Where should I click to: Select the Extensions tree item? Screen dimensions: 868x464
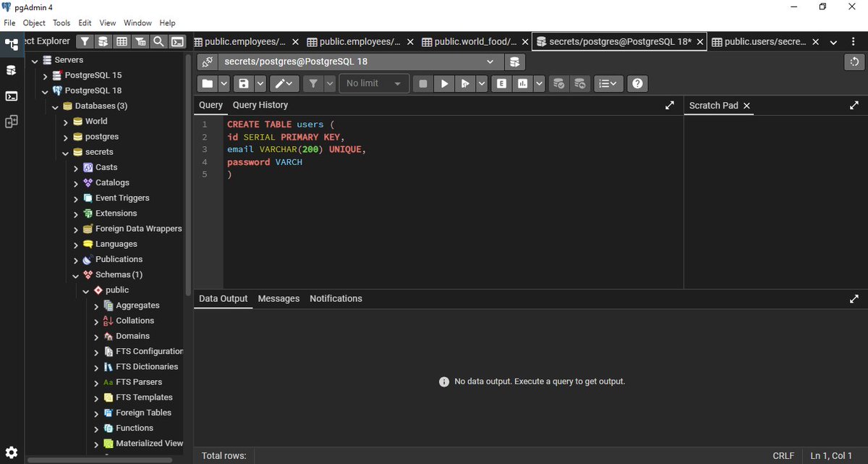pos(116,214)
